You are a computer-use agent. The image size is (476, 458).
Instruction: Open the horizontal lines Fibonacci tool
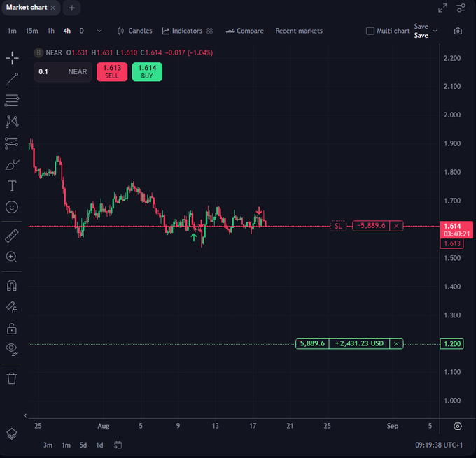[12, 101]
